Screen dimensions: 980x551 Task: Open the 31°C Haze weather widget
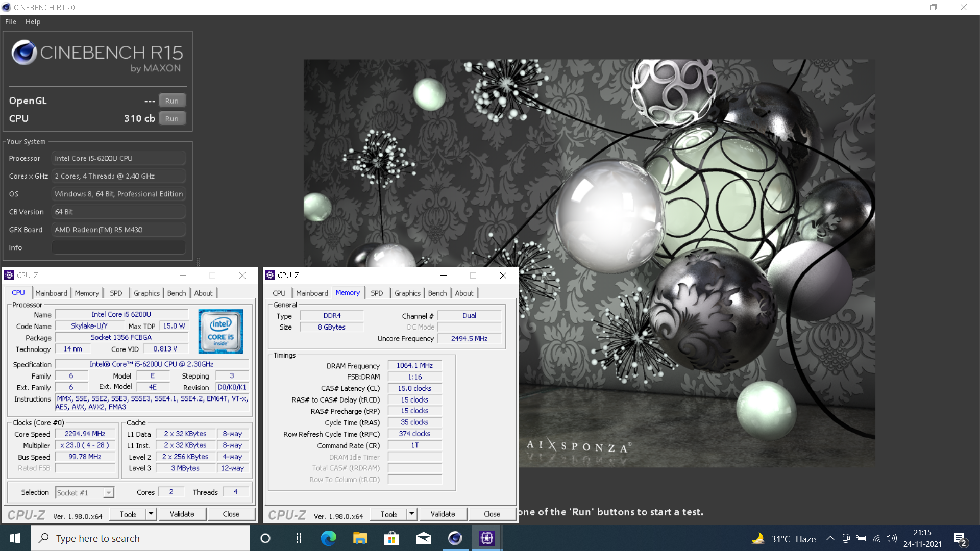783,539
